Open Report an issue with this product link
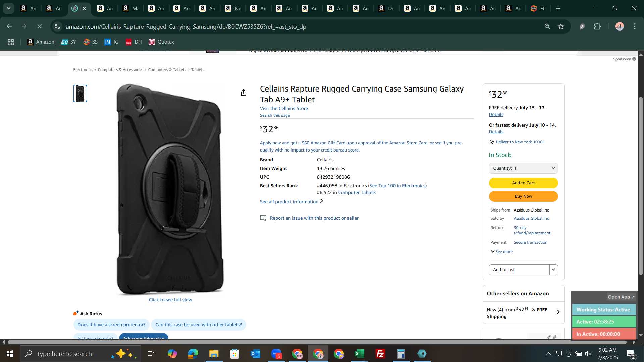 (x=314, y=218)
